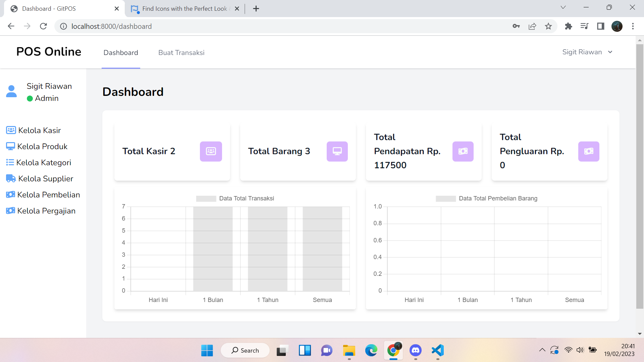View site information icon

[63, 26]
